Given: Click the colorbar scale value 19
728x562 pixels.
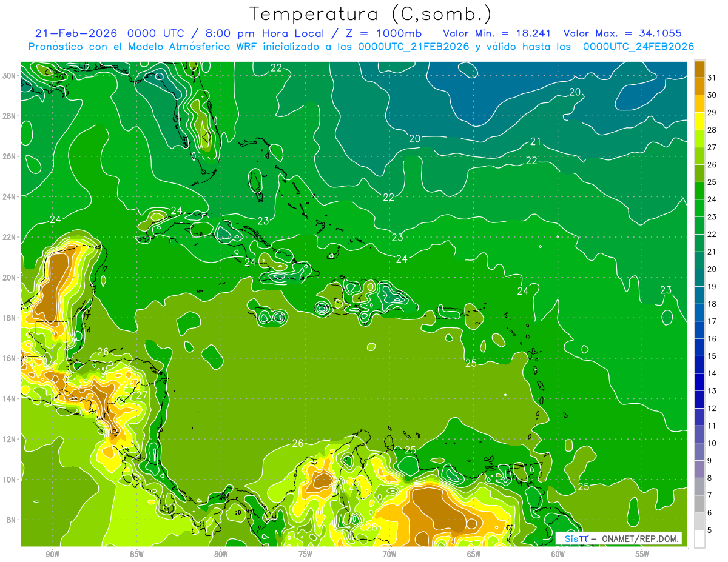Looking at the screenshot, I should (712, 287).
